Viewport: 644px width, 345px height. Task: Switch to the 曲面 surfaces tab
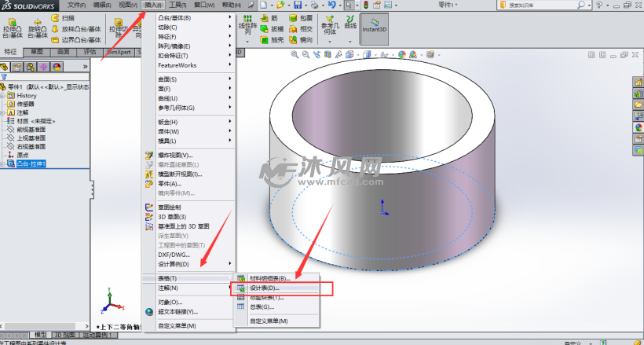click(64, 52)
